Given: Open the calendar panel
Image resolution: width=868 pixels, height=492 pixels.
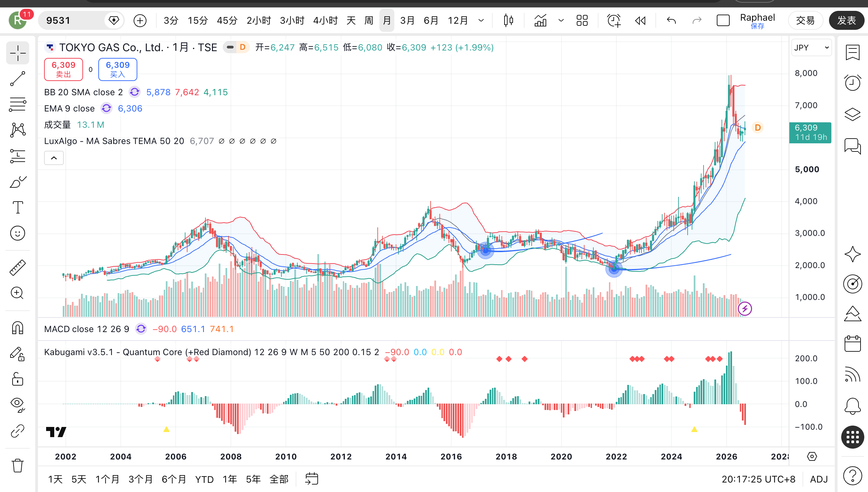Looking at the screenshot, I should pos(852,344).
